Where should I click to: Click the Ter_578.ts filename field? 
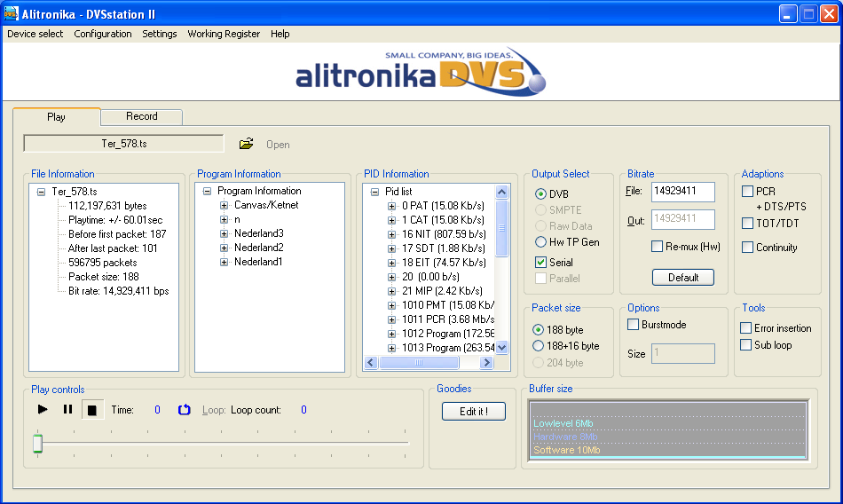[x=123, y=144]
